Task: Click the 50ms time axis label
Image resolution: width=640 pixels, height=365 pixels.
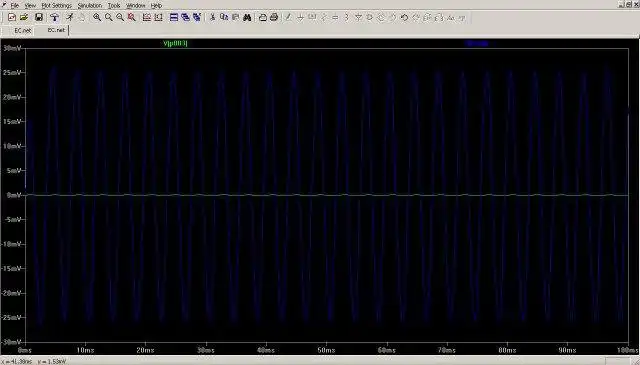Action: point(326,350)
